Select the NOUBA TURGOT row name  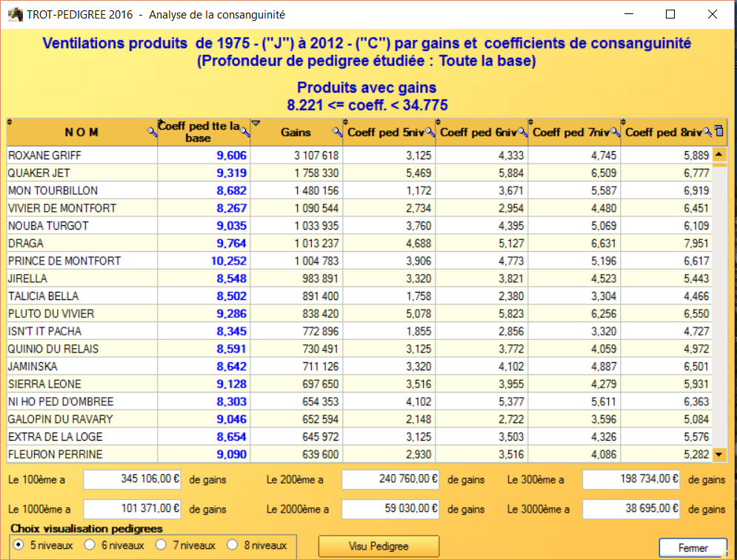(x=48, y=226)
